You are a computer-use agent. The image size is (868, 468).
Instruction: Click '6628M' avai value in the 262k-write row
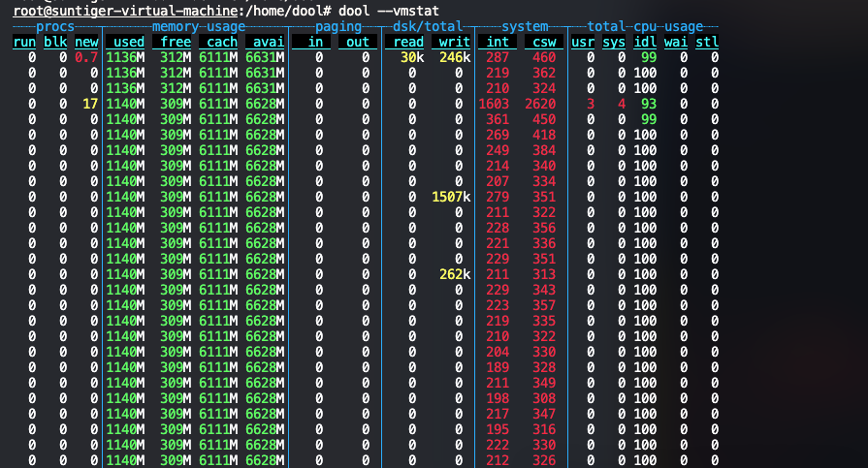pyautogui.click(x=265, y=274)
